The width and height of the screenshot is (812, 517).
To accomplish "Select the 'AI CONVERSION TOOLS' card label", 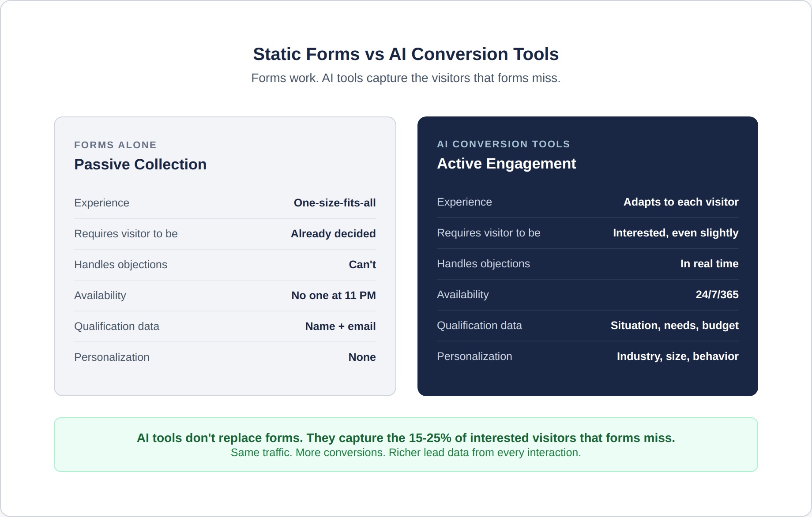I will point(503,144).
